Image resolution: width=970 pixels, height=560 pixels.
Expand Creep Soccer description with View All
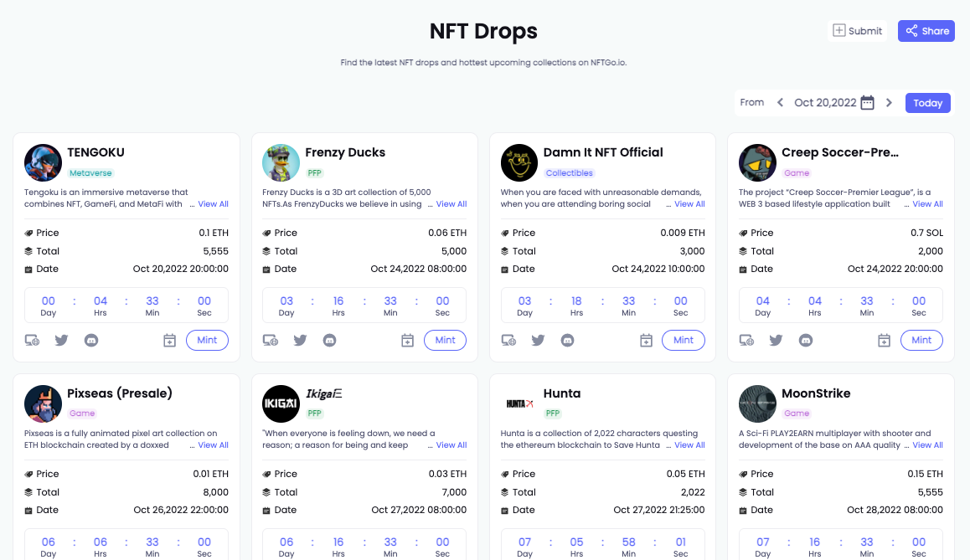coord(927,204)
